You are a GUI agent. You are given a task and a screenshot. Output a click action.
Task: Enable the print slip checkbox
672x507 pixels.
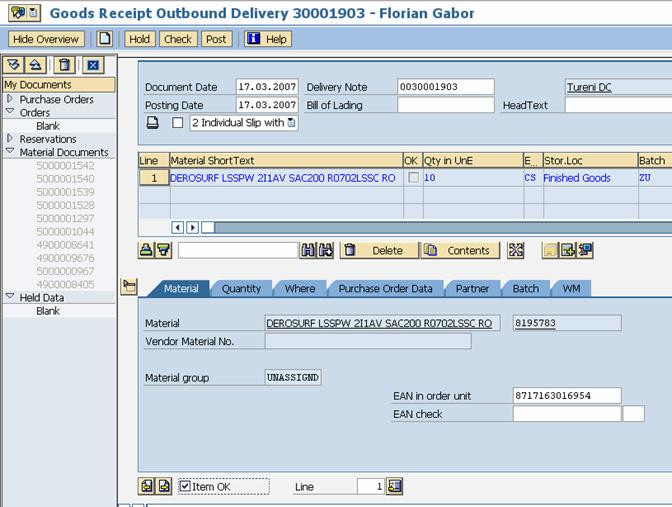coord(177,123)
